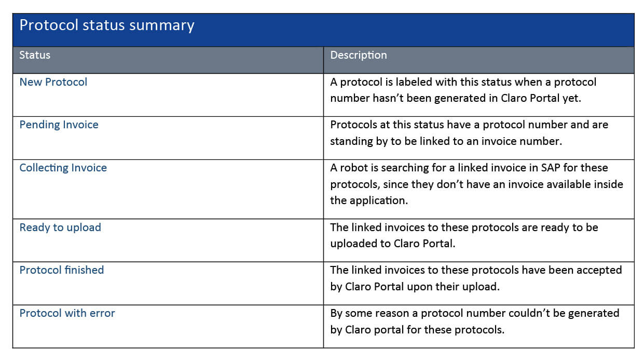The image size is (644, 362).
Task: Click the Description column header
Action: [359, 55]
